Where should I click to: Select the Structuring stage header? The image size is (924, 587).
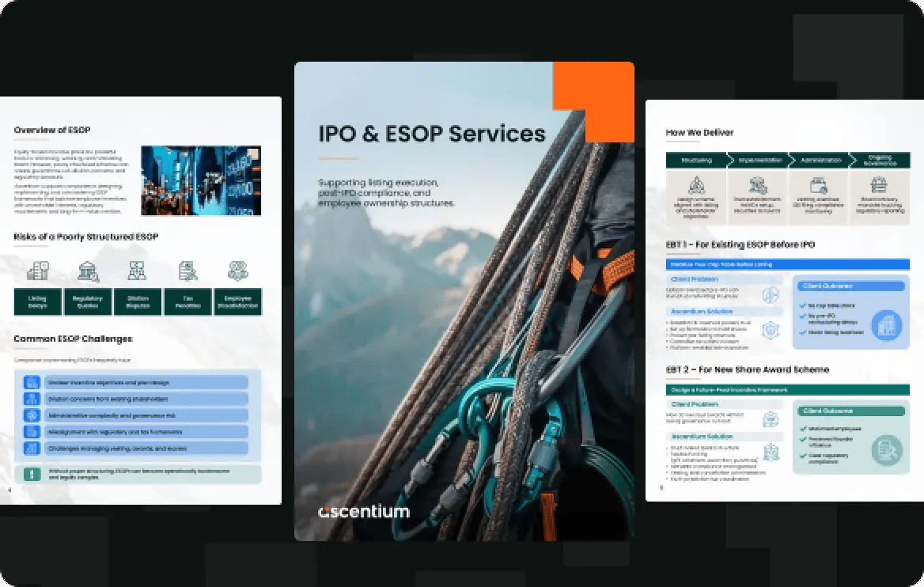(697, 161)
